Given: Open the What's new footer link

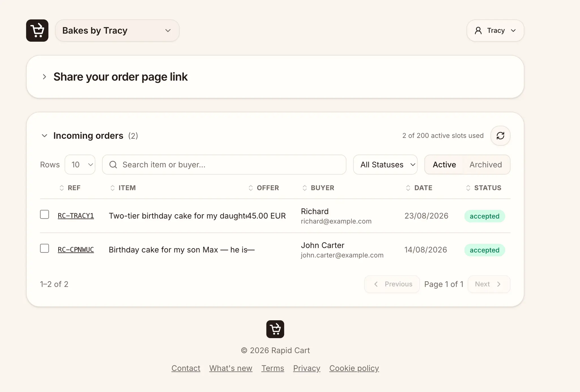Looking at the screenshot, I should (x=231, y=368).
